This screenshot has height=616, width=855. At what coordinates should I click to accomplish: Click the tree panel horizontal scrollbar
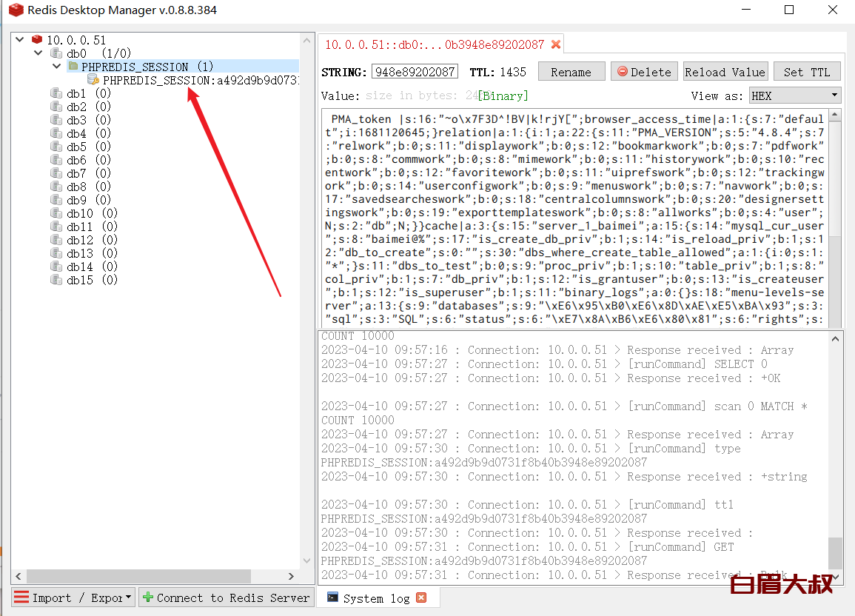pyautogui.click(x=138, y=576)
